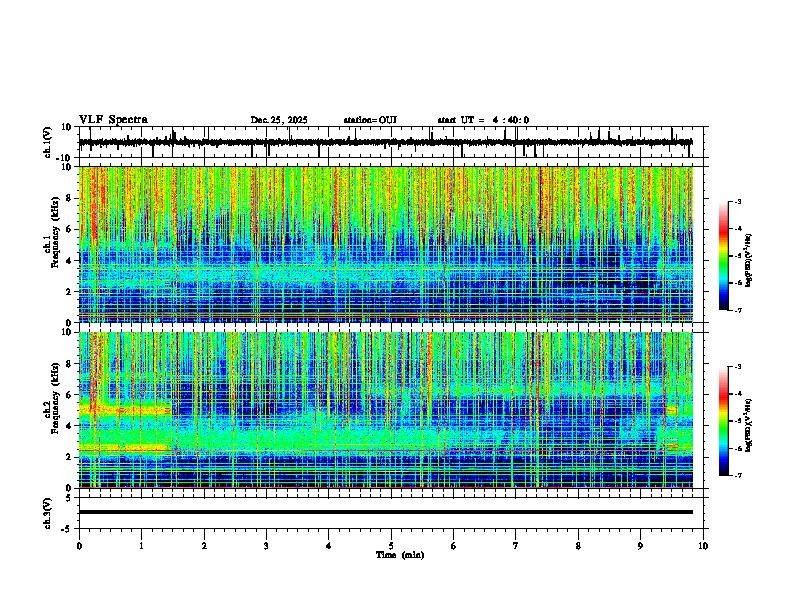Click time-axis tick label "9"
792x612 pixels.
(640, 546)
